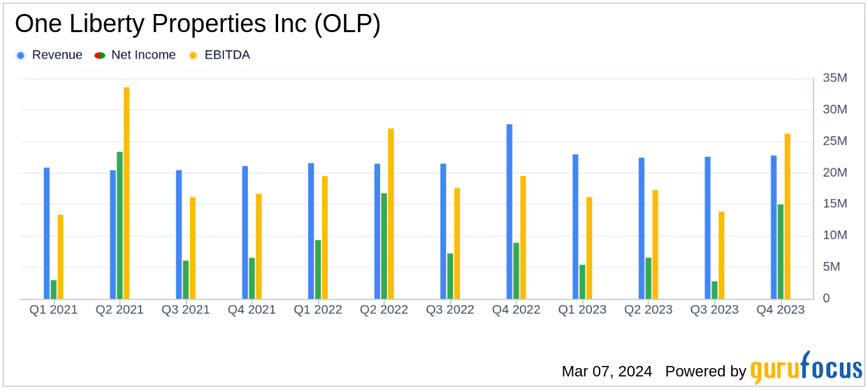
Task: Click the Q4 2023 axis label
Action: tap(781, 309)
